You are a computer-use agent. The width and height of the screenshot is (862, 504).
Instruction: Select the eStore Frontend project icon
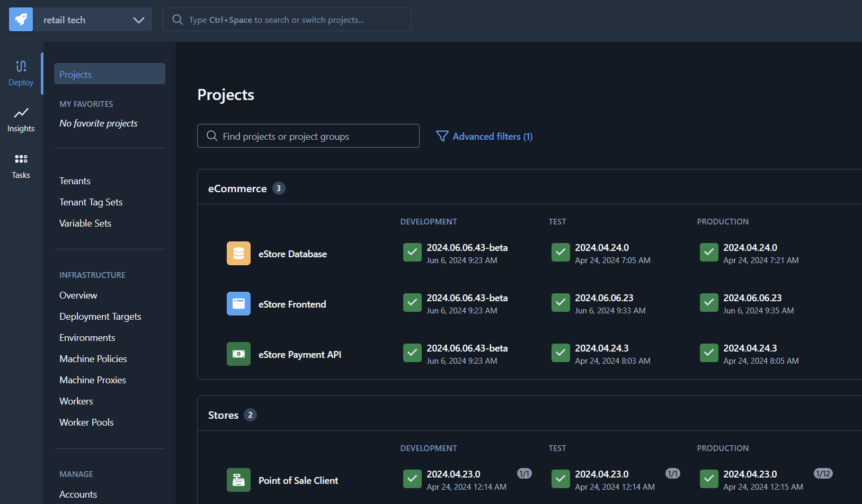pos(238,303)
